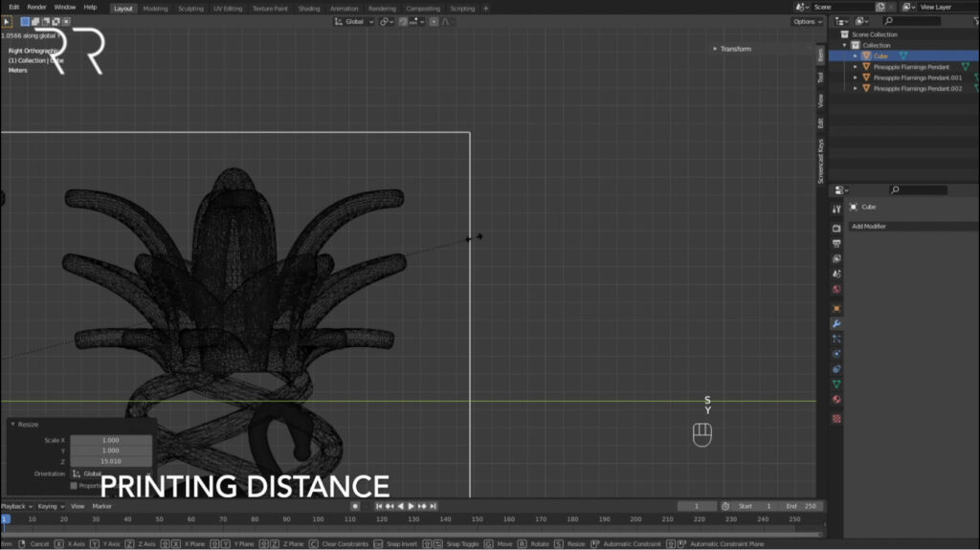Open the outliner display mode dropdown
The image size is (980, 550).
(862, 21)
